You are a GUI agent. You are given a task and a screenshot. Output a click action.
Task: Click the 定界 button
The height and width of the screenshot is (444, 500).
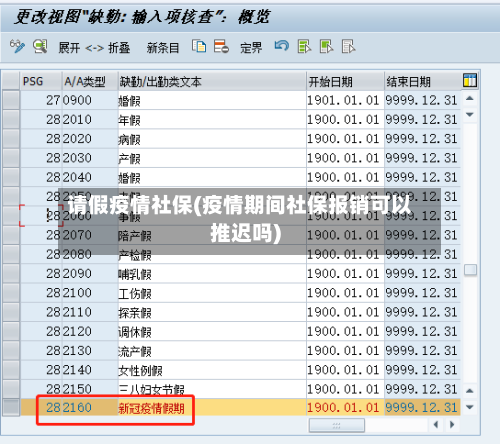(251, 48)
